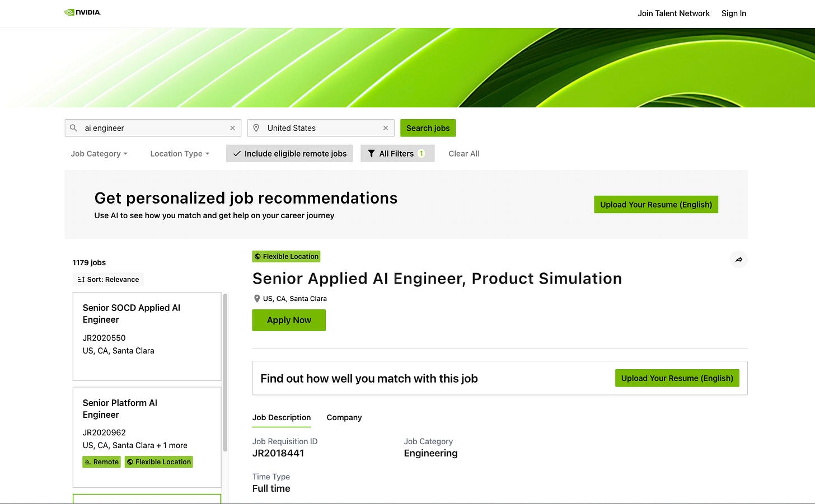
Task: Click Clear All filters
Action: pos(464,153)
